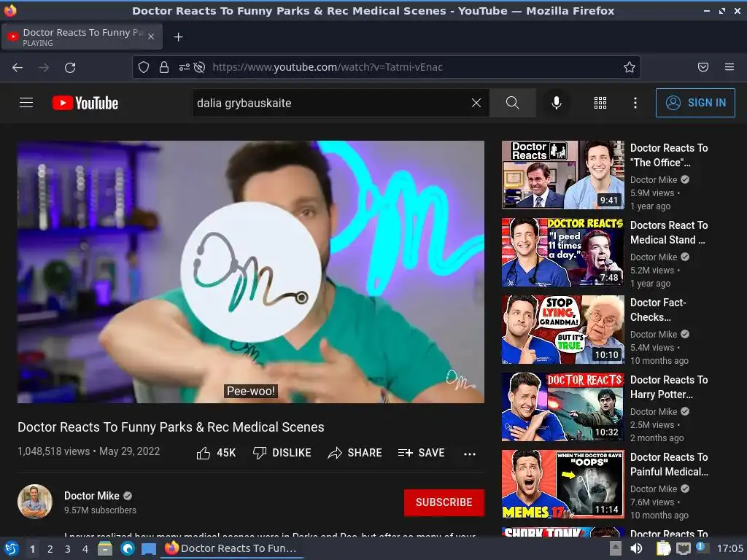Open the SHARE dialog
The width and height of the screenshot is (747, 560).
(355, 453)
